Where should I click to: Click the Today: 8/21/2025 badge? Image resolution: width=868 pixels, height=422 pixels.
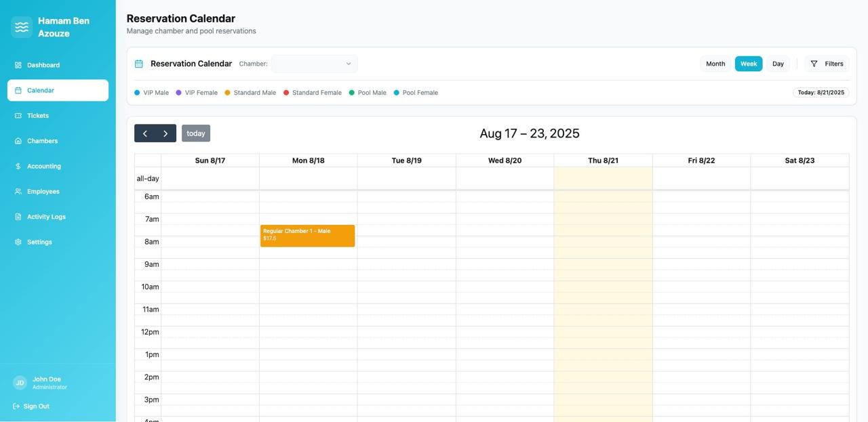(x=821, y=93)
